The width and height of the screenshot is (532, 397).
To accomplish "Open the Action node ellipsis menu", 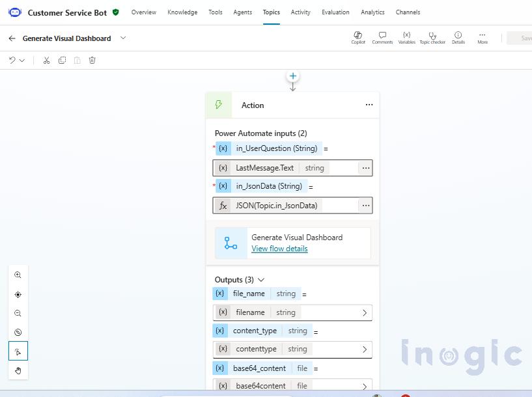I will coord(369,105).
